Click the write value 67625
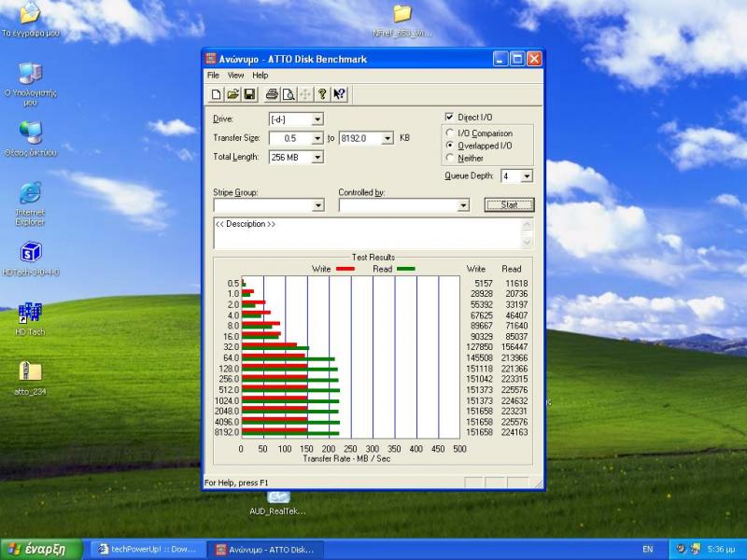The height and width of the screenshot is (560, 747). (x=482, y=315)
